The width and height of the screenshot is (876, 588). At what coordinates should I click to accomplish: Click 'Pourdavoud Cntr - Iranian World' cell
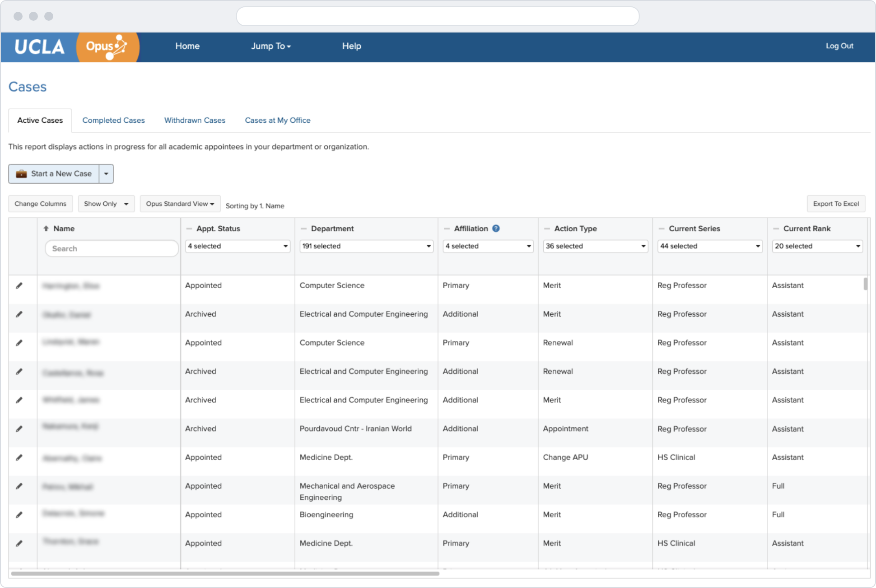(x=355, y=429)
